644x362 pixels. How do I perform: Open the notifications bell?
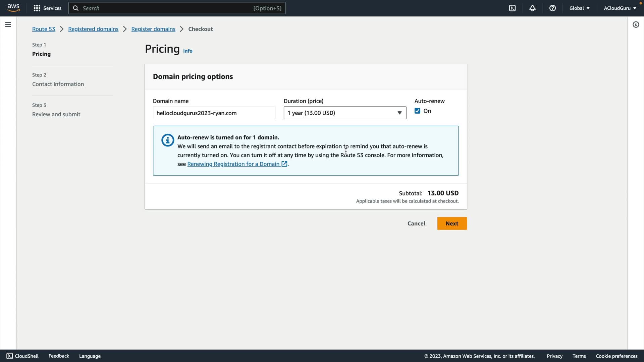click(x=532, y=8)
